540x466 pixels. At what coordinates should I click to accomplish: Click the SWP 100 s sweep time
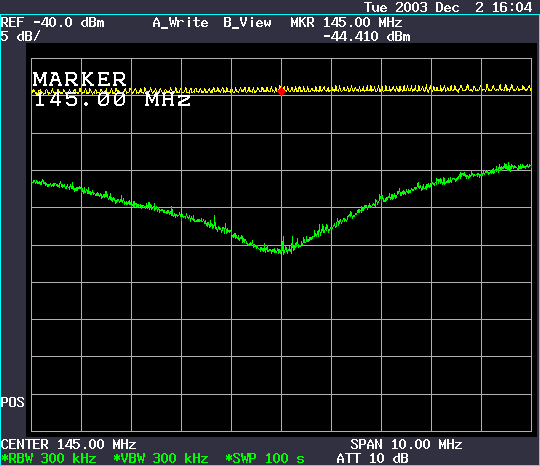265,458
